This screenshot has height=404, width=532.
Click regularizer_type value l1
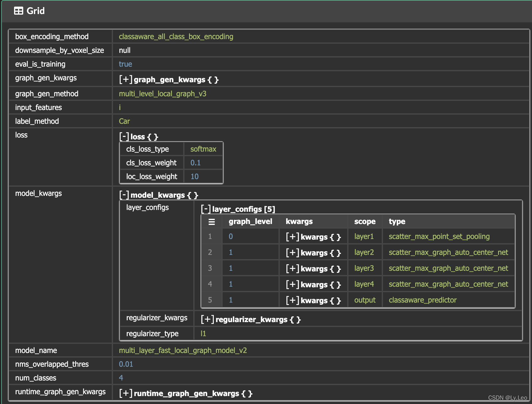point(203,334)
